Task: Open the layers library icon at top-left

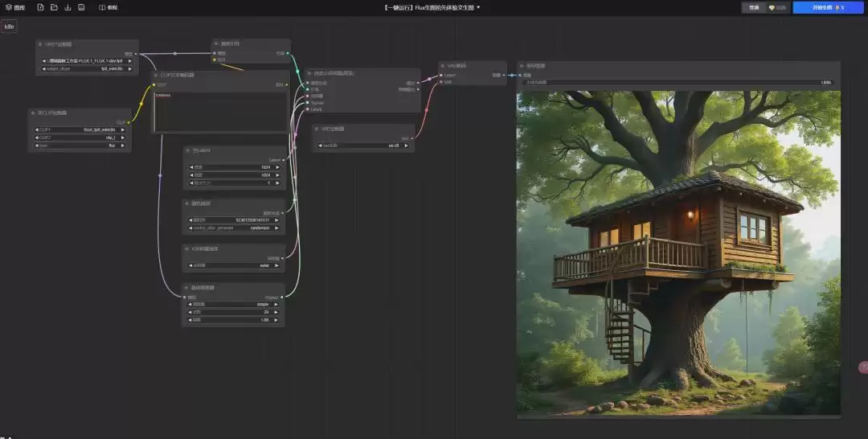Action: [9, 7]
